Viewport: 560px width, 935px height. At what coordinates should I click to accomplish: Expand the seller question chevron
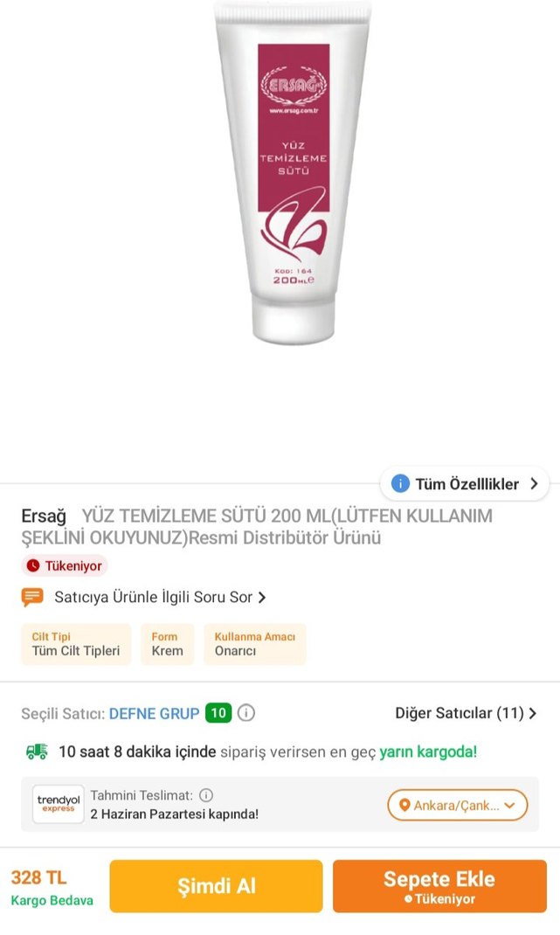pyautogui.click(x=261, y=598)
